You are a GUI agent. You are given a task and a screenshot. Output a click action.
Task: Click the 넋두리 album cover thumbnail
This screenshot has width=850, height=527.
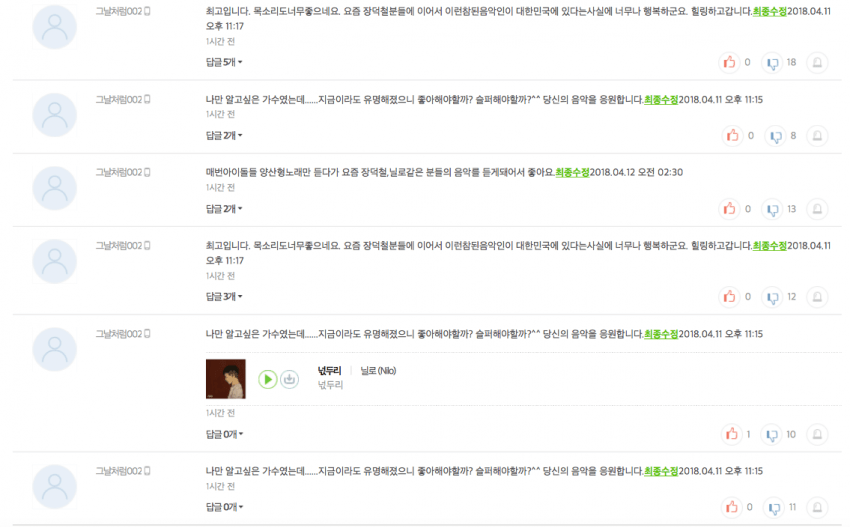click(226, 379)
